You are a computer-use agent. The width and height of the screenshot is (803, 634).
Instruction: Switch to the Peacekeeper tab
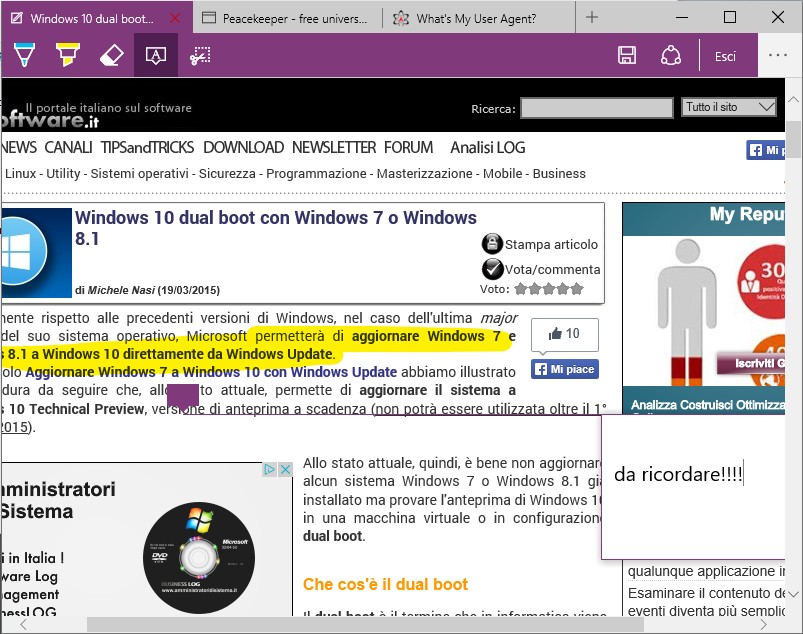287,18
